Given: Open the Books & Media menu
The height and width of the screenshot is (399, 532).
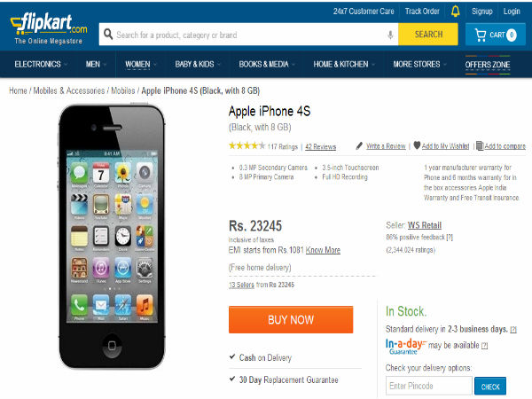Looking at the screenshot, I should pos(267,64).
